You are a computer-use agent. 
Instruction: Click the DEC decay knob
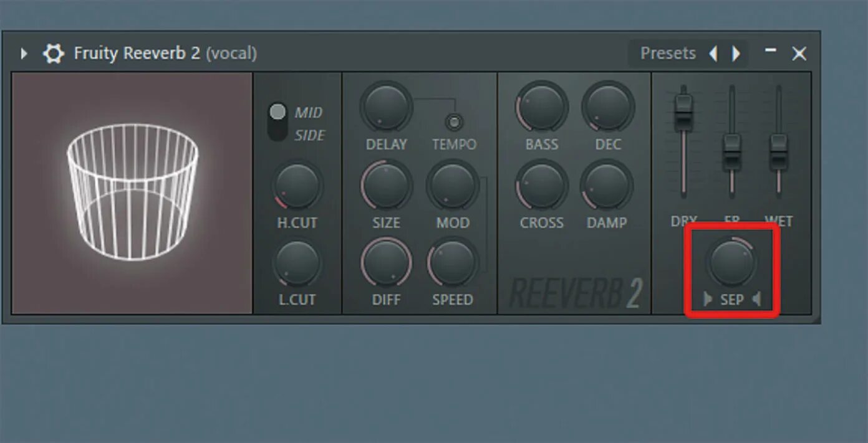pyautogui.click(x=608, y=105)
